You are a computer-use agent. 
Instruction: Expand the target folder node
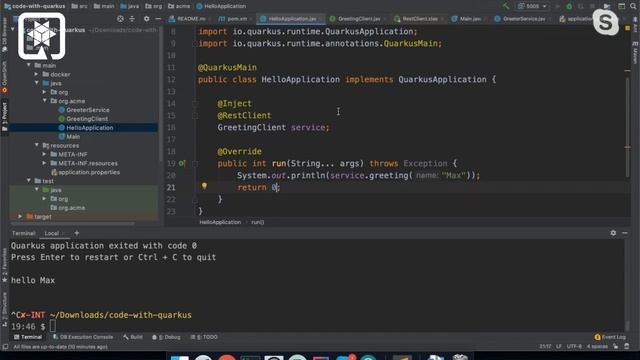pyautogui.click(x=20, y=216)
